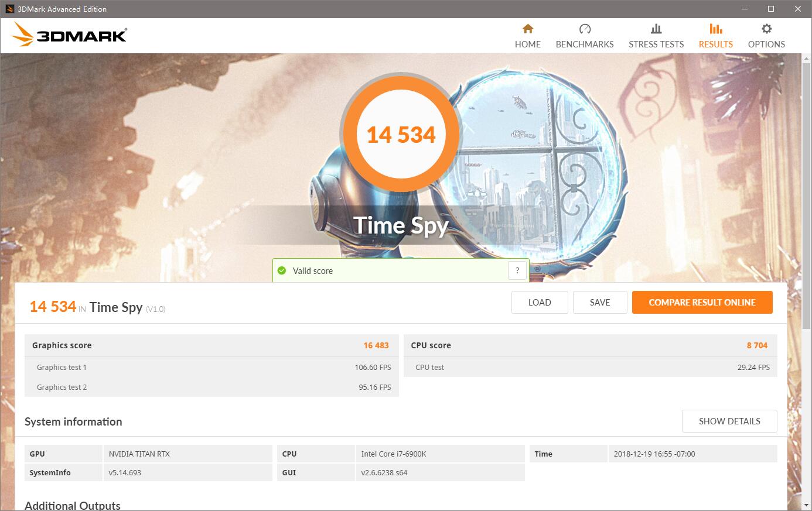
Task: Click the 106.60 FPS value
Action: tap(373, 367)
